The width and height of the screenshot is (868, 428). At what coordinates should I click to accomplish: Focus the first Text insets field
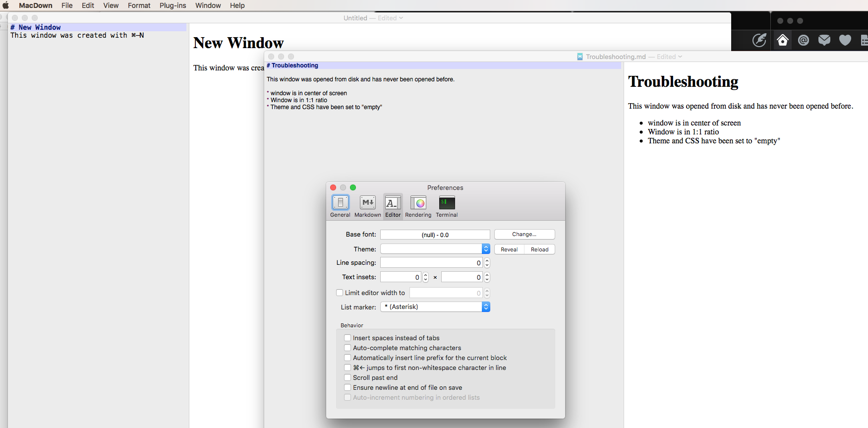click(x=401, y=277)
